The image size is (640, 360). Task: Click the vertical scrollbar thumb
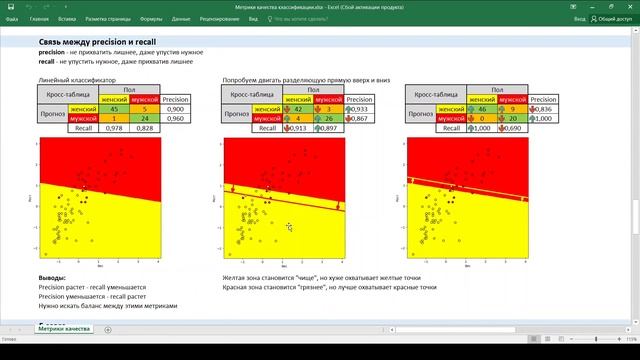point(636,217)
